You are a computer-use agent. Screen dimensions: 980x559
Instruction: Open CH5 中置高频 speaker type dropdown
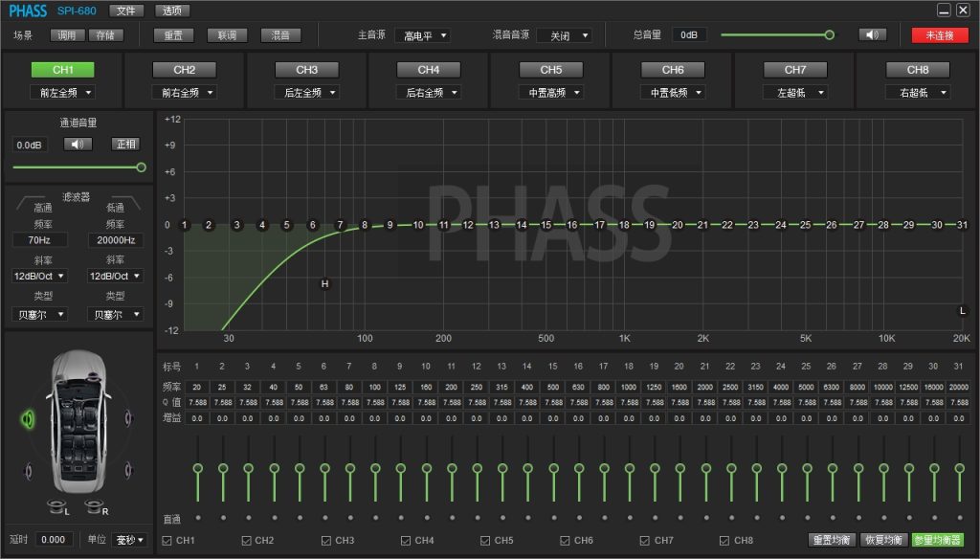[x=551, y=93]
